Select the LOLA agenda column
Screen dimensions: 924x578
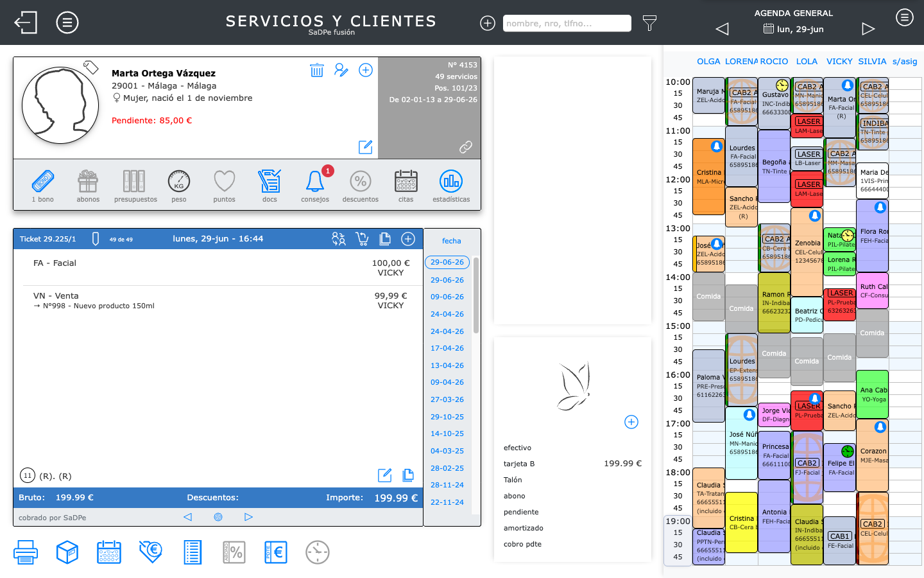tap(807, 62)
